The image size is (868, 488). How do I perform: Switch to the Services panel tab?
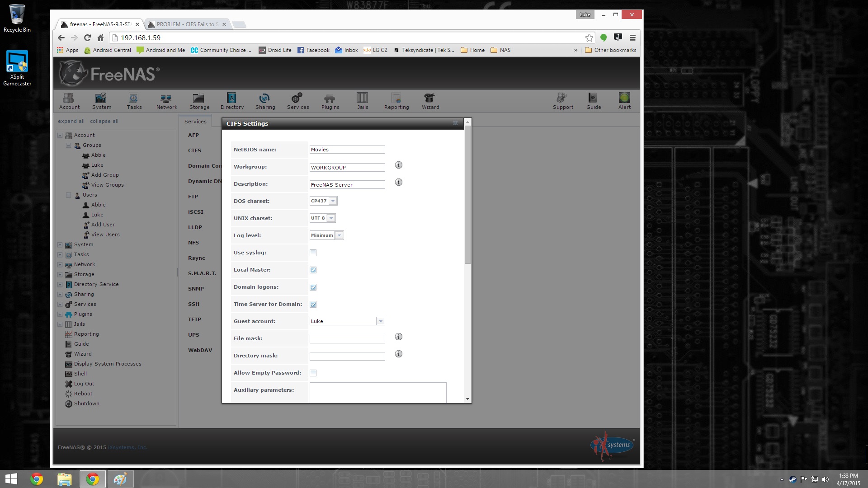195,122
